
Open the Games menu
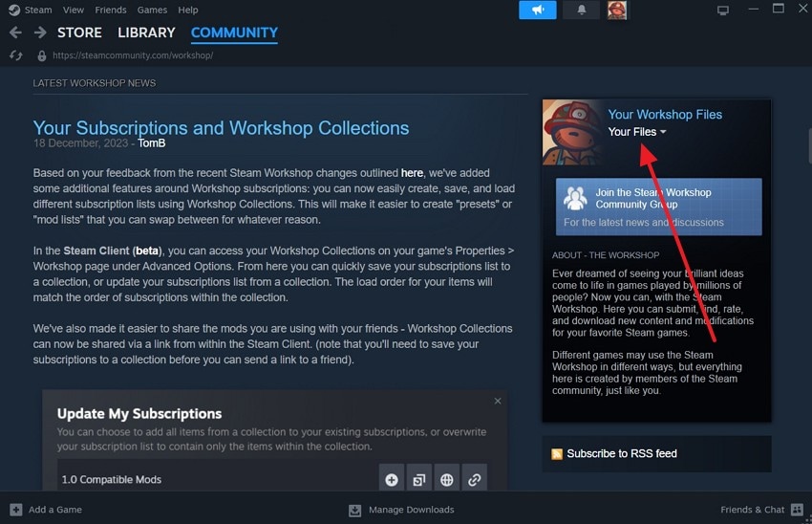152,10
